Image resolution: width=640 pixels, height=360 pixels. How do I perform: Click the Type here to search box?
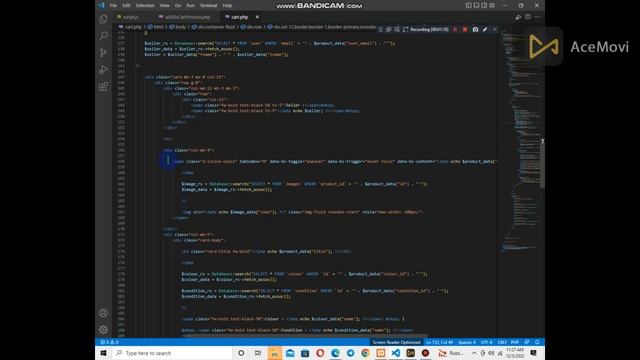(171, 353)
